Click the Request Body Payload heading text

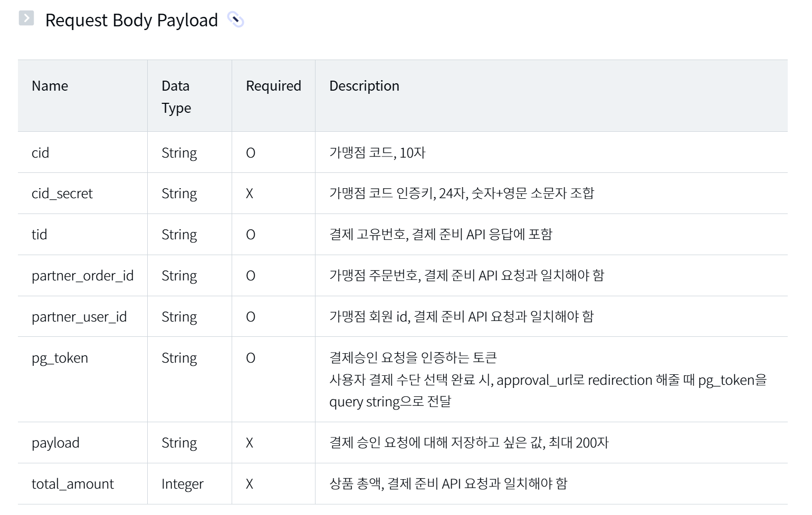tap(131, 20)
